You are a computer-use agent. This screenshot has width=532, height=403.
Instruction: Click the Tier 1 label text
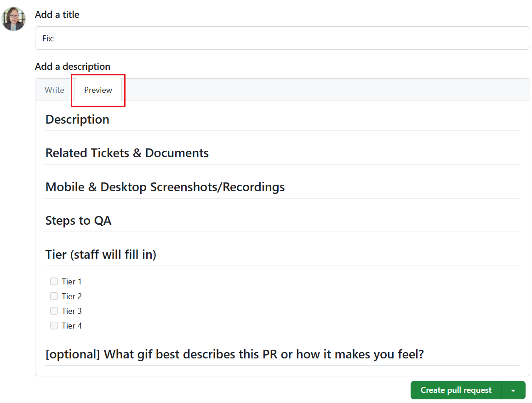point(72,281)
